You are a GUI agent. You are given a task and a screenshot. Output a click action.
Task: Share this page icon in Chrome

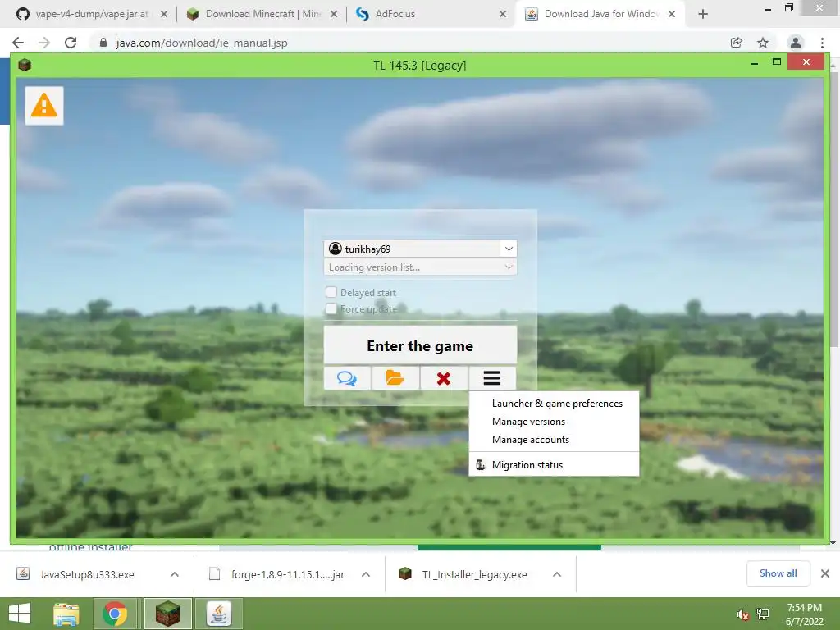(737, 43)
